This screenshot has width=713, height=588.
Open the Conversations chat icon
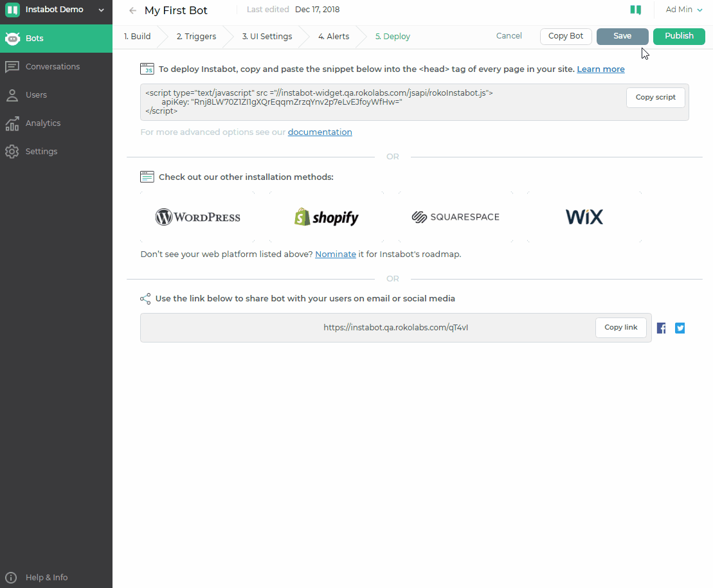[12, 67]
